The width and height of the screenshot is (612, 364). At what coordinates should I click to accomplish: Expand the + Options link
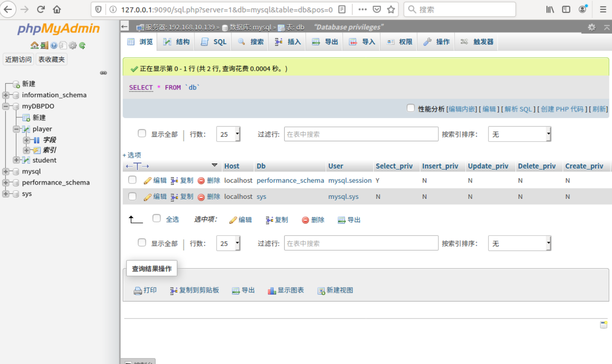pyautogui.click(x=132, y=155)
